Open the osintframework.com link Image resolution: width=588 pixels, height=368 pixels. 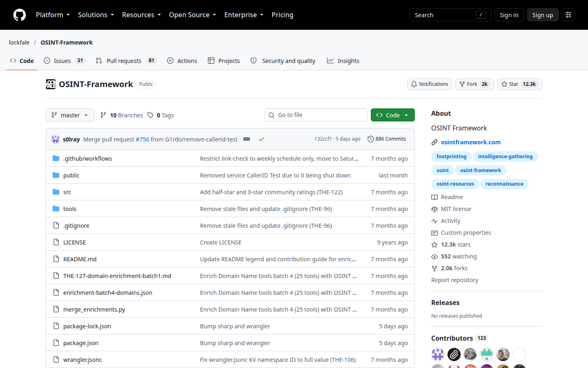(471, 142)
